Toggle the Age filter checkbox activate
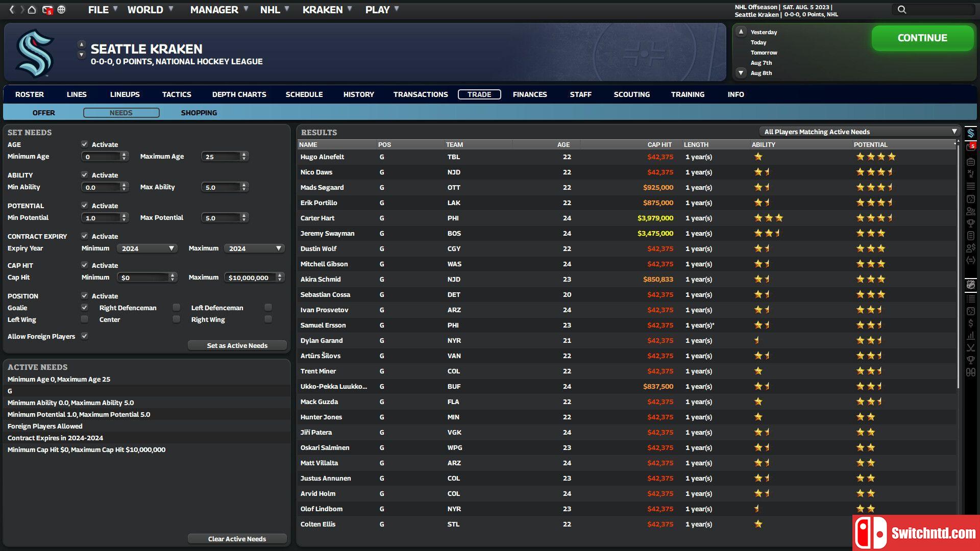The height and width of the screenshot is (551, 980). coord(84,144)
